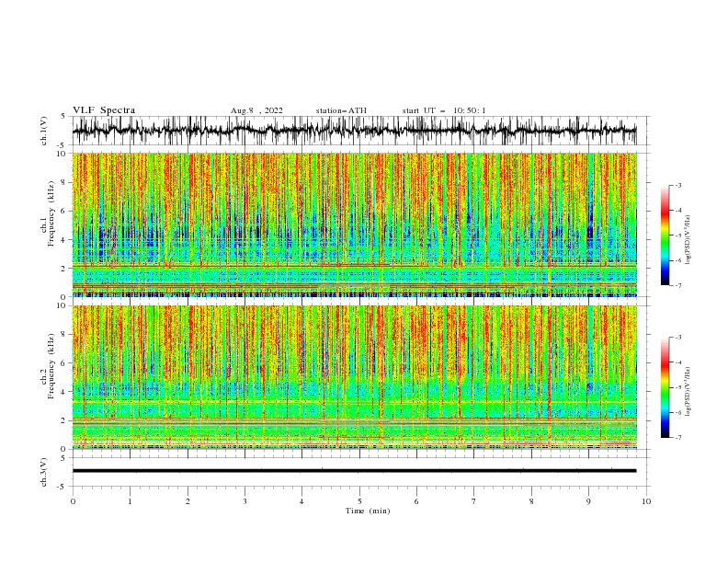Click the "-3" label on ch.1 color bar
The image size is (728, 563).
(x=677, y=185)
